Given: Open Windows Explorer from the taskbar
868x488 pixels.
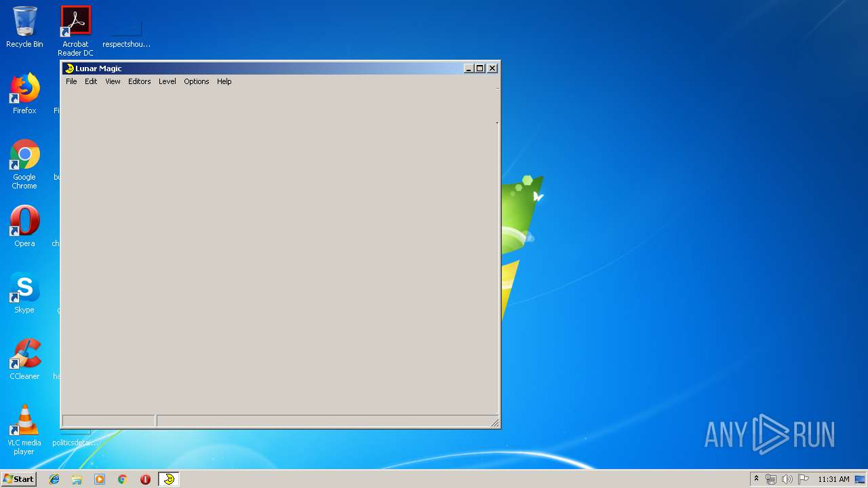Looking at the screenshot, I should click(x=77, y=479).
